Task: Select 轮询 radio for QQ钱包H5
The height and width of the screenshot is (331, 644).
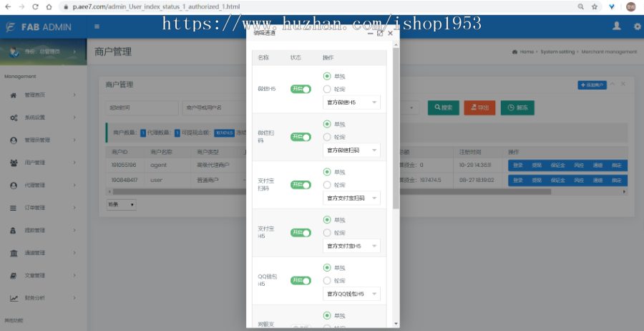Action: click(327, 281)
